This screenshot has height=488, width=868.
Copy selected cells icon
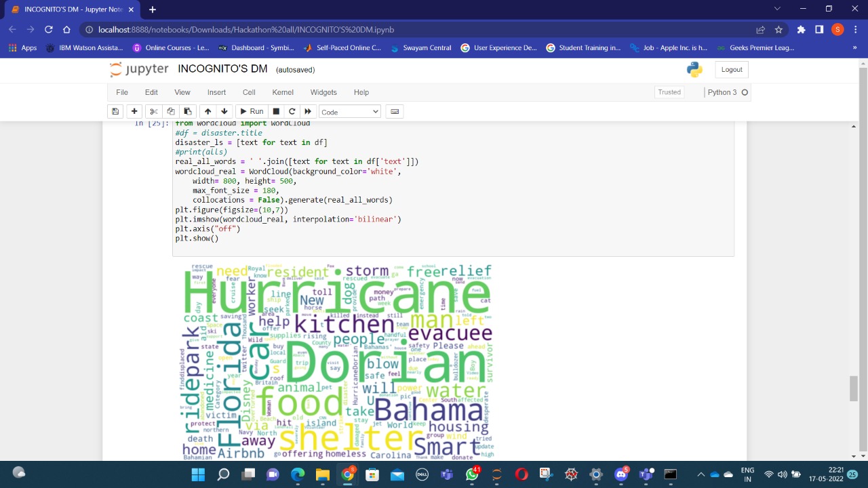(x=171, y=111)
